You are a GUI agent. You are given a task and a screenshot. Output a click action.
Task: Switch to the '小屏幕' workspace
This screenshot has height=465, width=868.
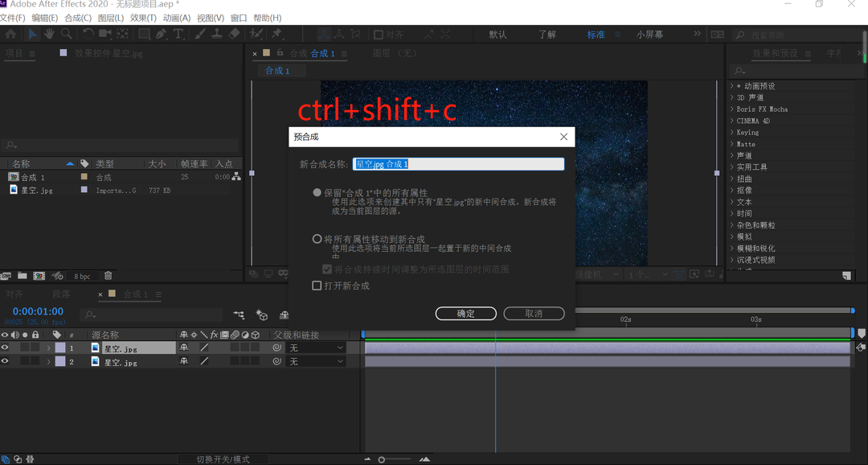click(x=649, y=35)
